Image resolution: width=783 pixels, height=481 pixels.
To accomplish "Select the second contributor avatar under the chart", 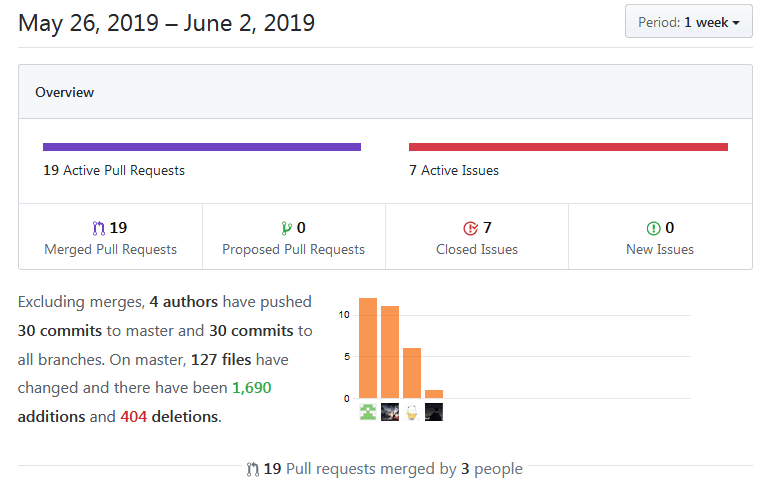I will [390, 412].
